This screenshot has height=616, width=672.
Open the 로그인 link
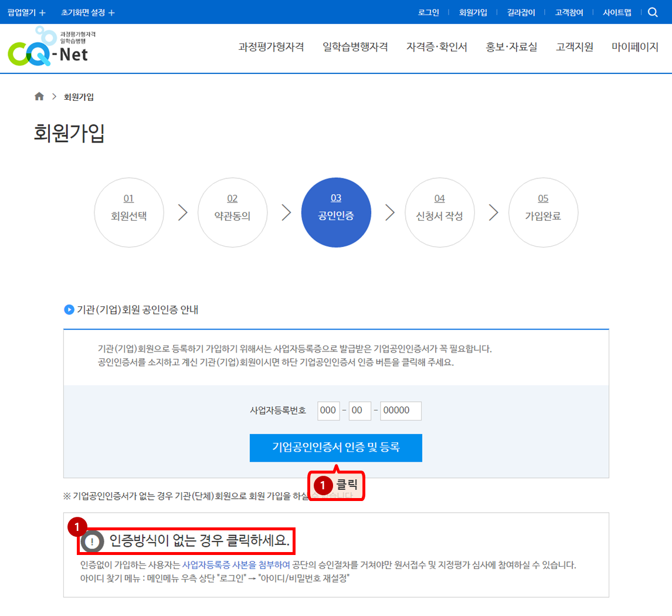(428, 12)
